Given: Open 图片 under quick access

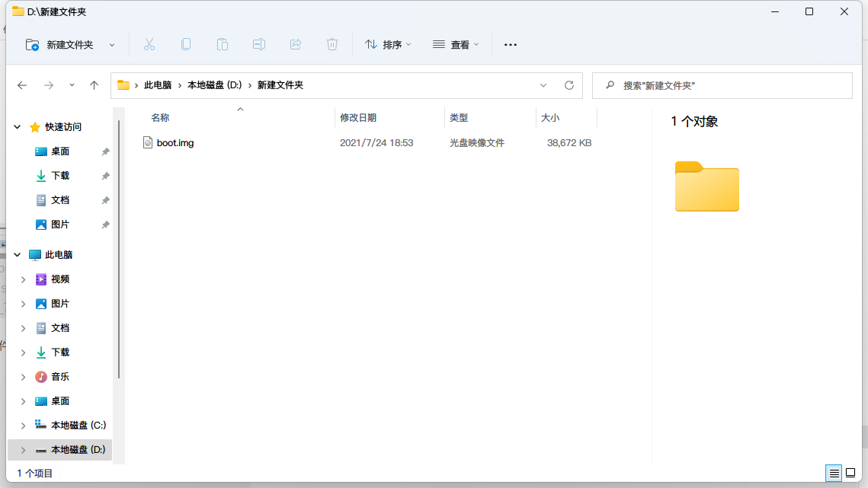Looking at the screenshot, I should [59, 225].
